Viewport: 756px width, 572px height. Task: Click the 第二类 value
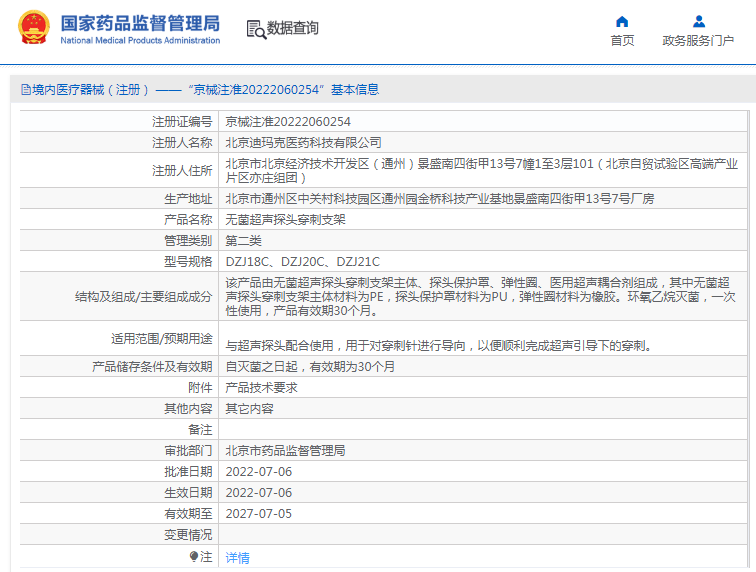[243, 241]
